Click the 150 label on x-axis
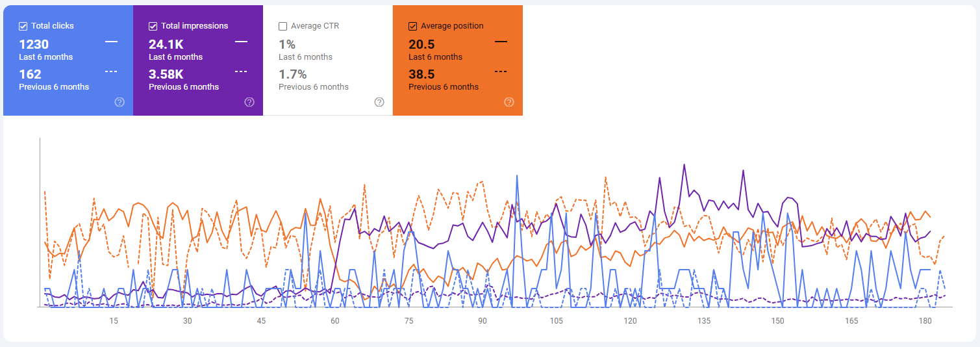980x347 pixels. [777, 321]
